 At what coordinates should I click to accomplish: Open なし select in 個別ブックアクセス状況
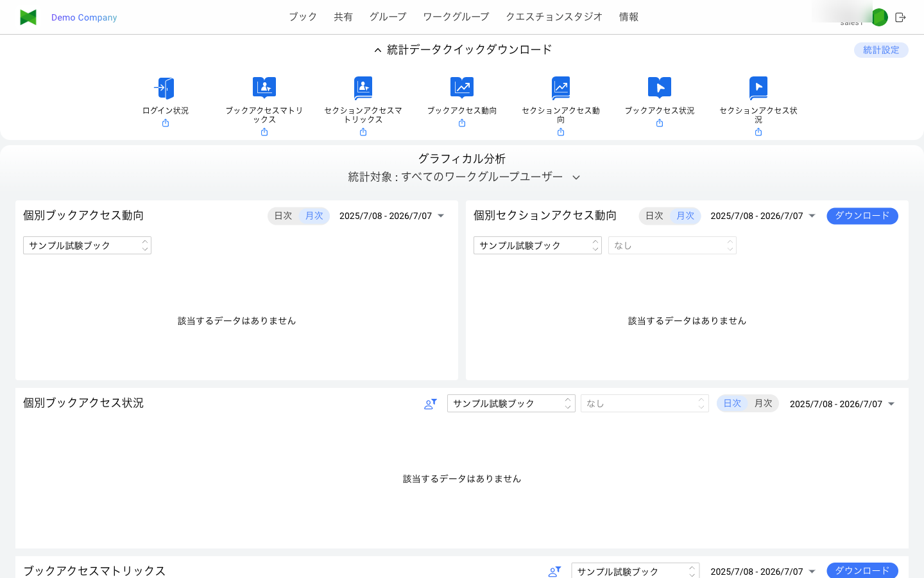[x=645, y=403]
